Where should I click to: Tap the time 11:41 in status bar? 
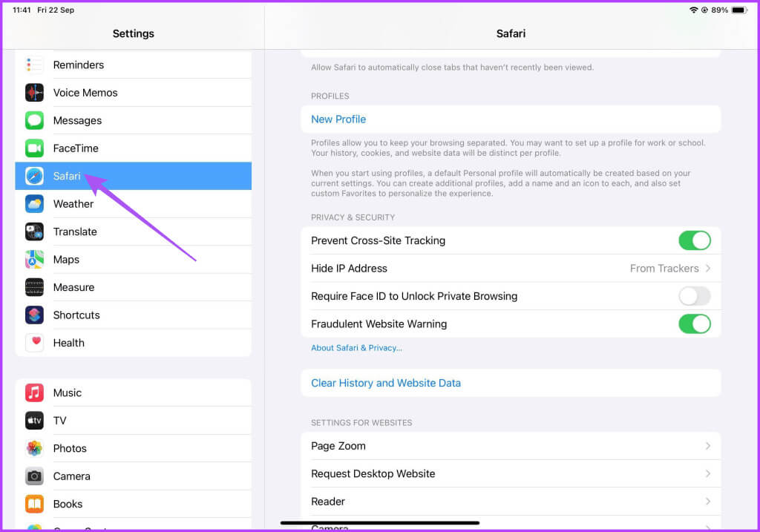22,10
